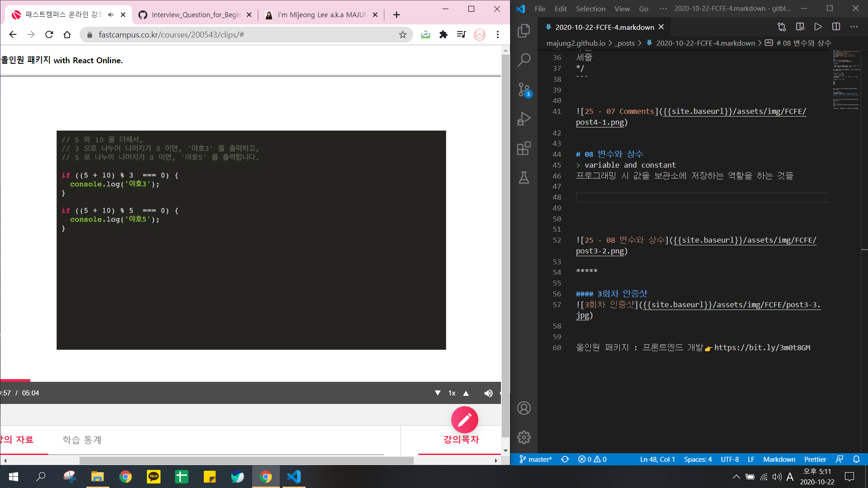Mute the audio-playing fastcampus tab
The image size is (868, 488).
tap(111, 15)
